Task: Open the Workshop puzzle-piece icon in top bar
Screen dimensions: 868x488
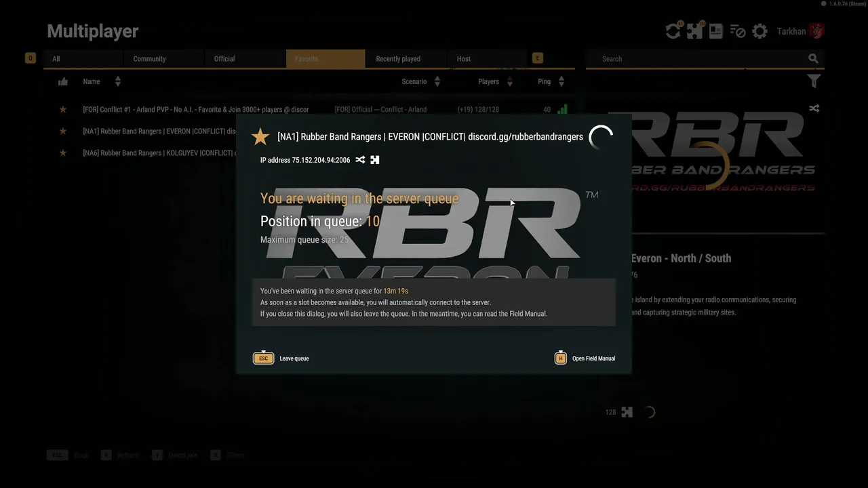Action: click(x=694, y=31)
